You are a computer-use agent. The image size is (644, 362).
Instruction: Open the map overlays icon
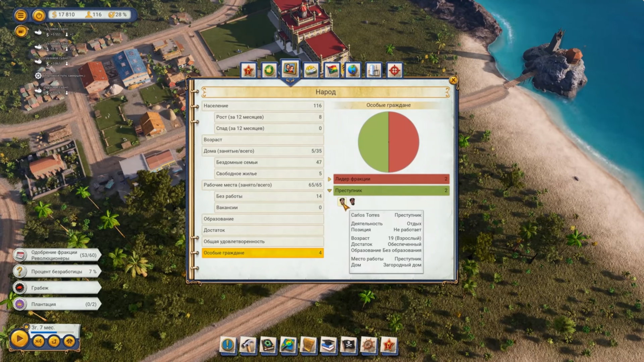[x=288, y=345]
